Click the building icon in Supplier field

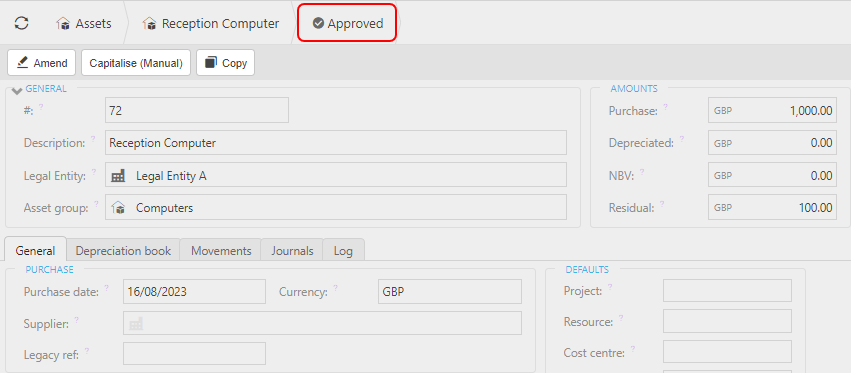136,324
